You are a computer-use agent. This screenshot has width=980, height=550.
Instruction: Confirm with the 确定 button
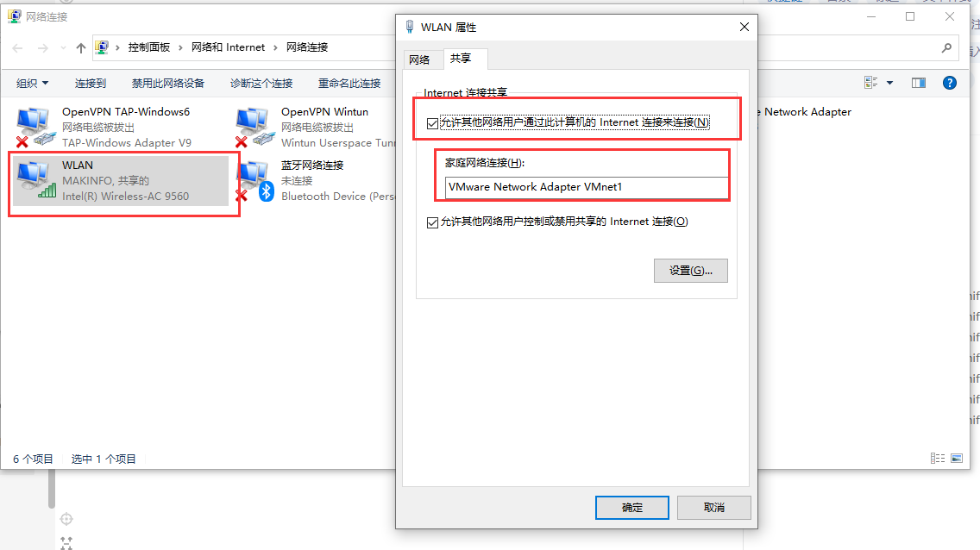pyautogui.click(x=631, y=508)
